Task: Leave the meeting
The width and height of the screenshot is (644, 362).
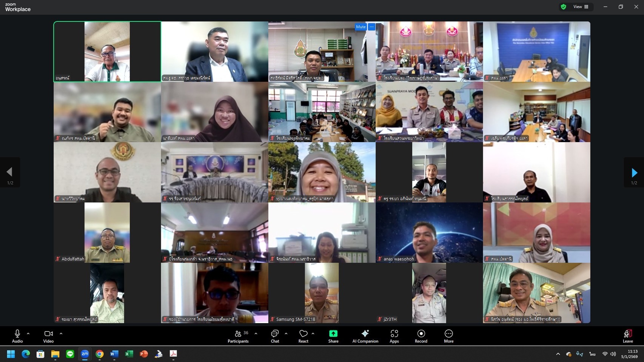Action: [x=627, y=336]
